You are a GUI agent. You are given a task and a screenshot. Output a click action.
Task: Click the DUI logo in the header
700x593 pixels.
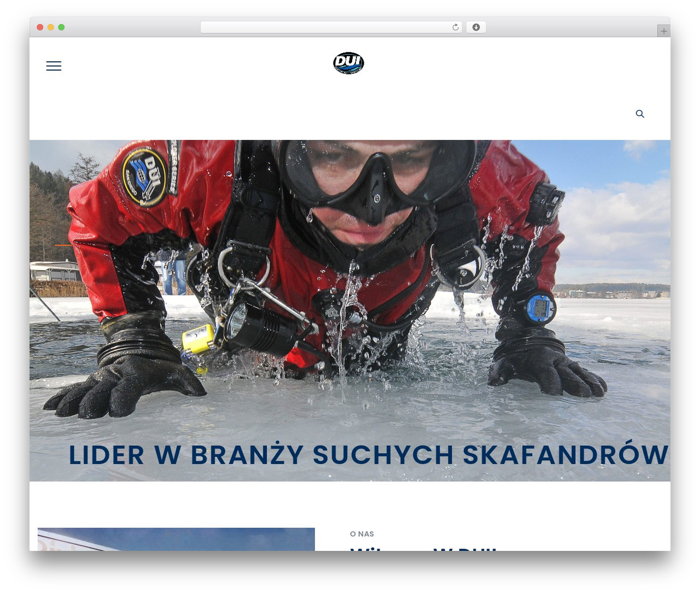tap(348, 63)
